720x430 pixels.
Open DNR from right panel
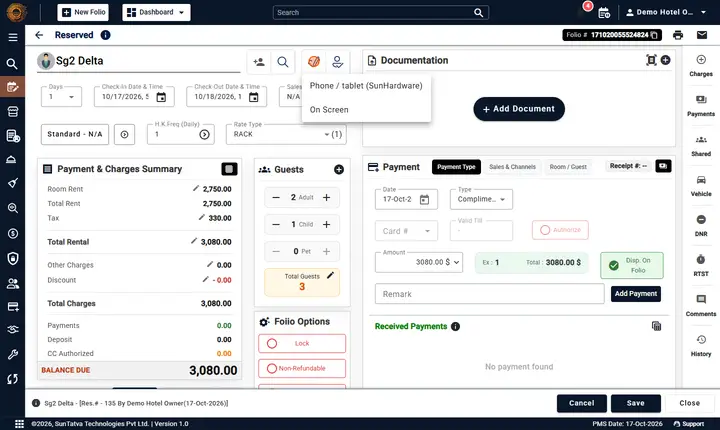(x=701, y=226)
